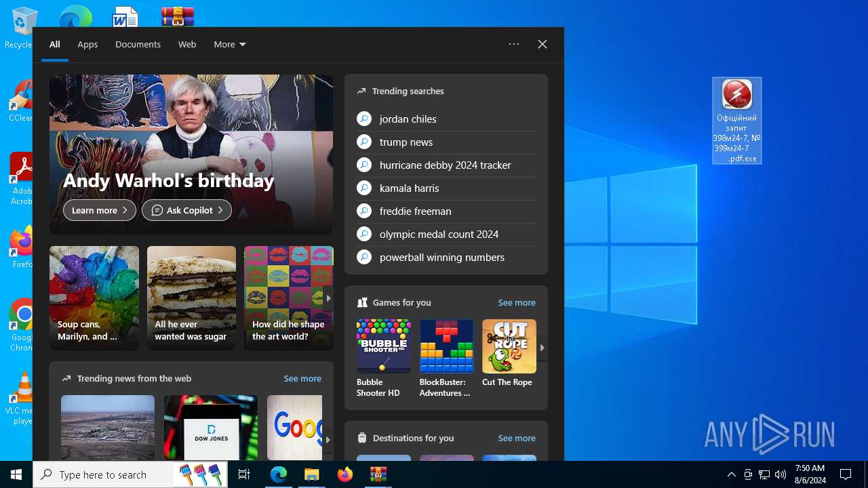Launch Firefox from the taskbar

tap(344, 474)
